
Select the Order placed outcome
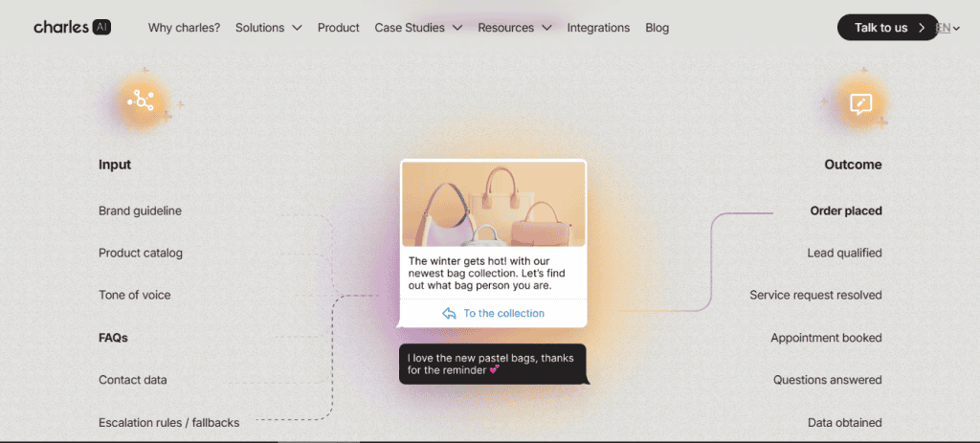846,210
